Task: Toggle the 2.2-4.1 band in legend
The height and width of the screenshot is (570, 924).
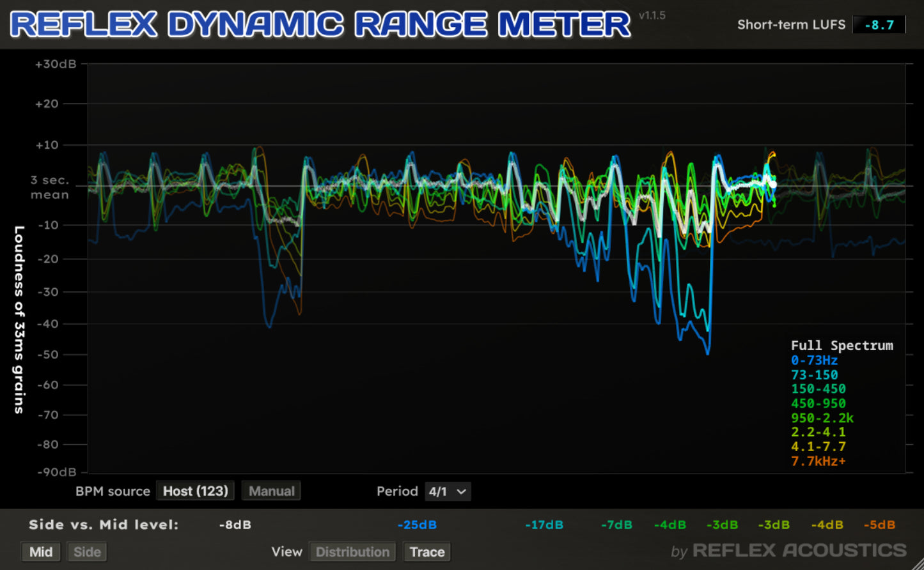Action: 818,433
